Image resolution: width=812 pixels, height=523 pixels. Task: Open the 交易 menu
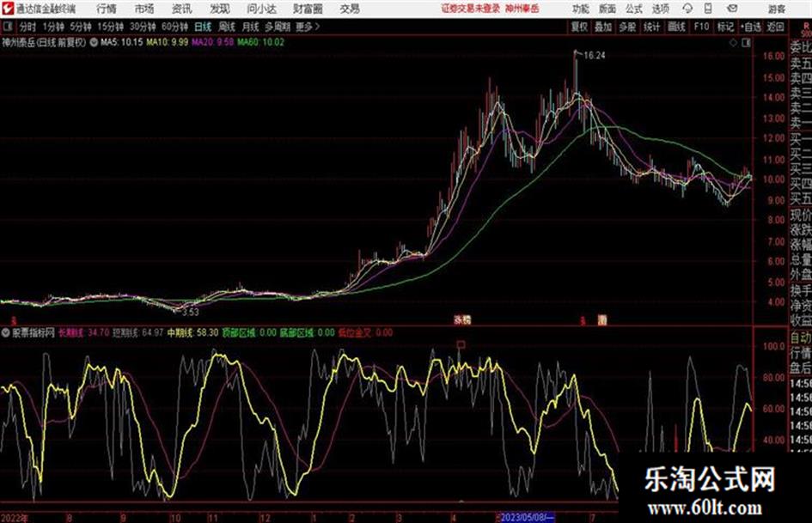[350, 9]
